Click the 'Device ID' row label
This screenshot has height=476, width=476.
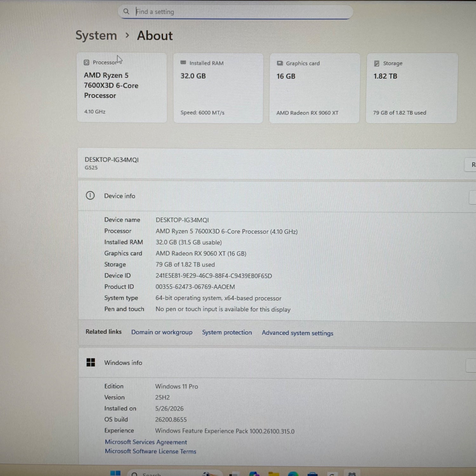[x=117, y=275]
